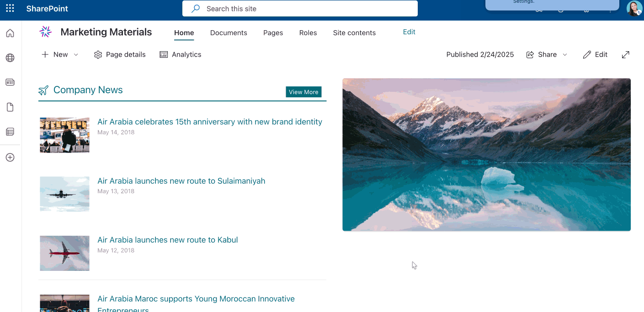The height and width of the screenshot is (312, 644).
Task: Click the Company News airplane icon
Action: pos(43,90)
